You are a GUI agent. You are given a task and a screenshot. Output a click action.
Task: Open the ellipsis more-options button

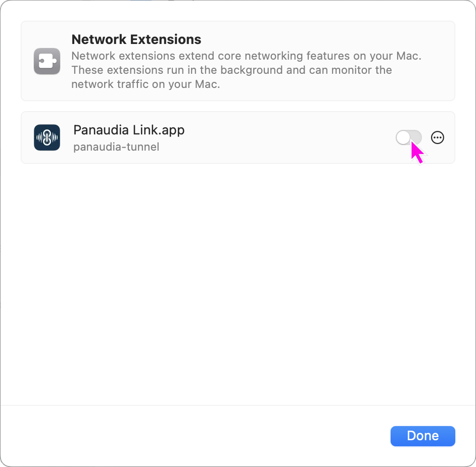[438, 137]
